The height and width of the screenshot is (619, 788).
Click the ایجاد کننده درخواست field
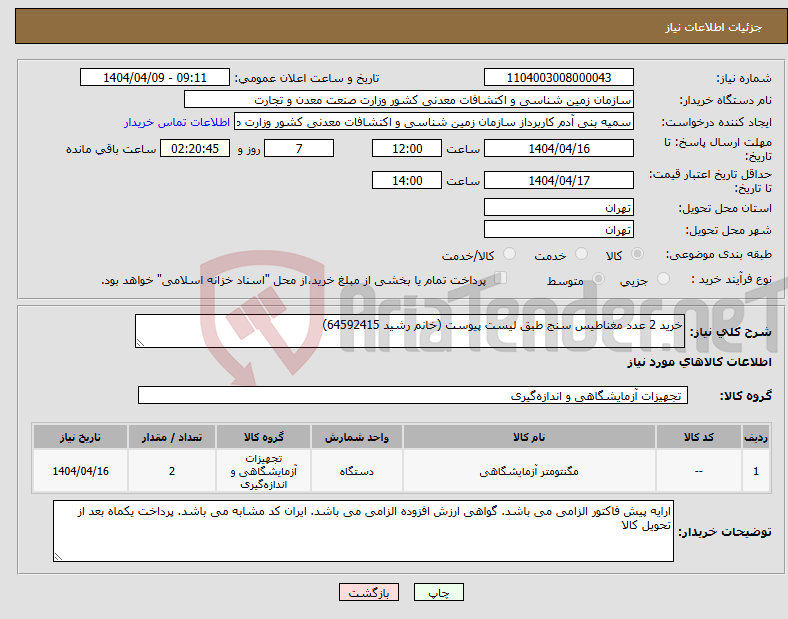pos(434,122)
